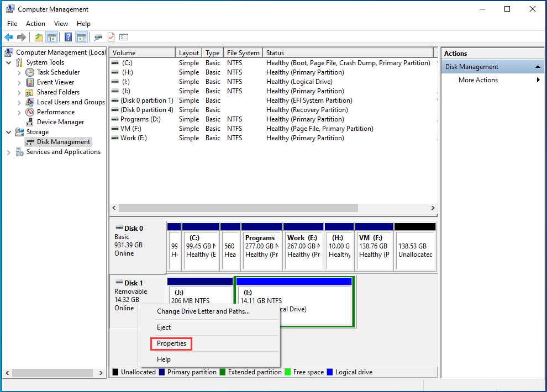The height and width of the screenshot is (392, 547).
Task: Collapse the System Tools tree node
Action: [x=9, y=63]
